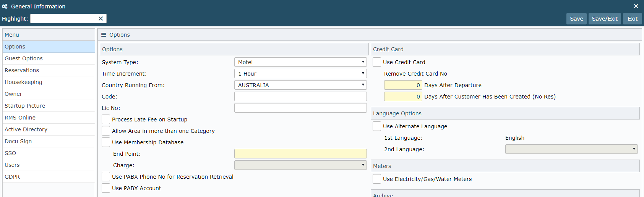Click the Save/Exit button

605,19
